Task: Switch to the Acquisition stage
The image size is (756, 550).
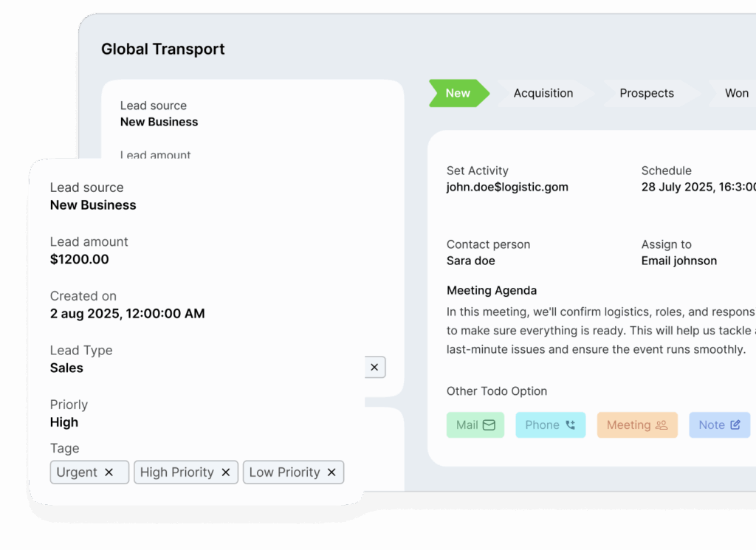Action: click(x=543, y=93)
